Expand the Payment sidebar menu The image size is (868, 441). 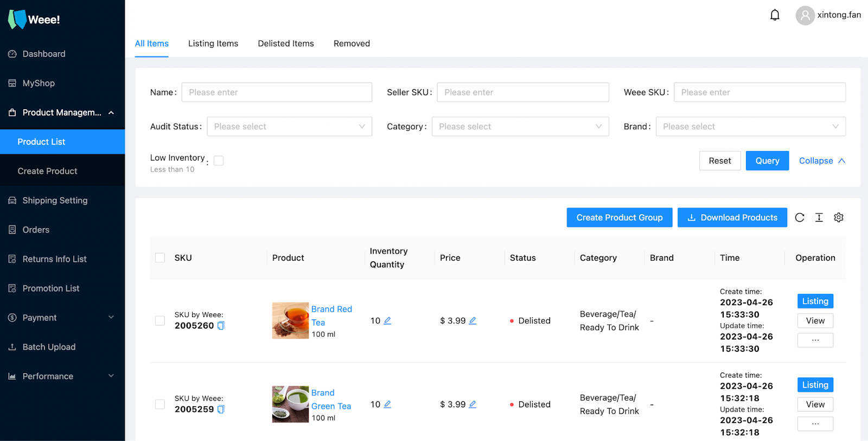(x=62, y=318)
